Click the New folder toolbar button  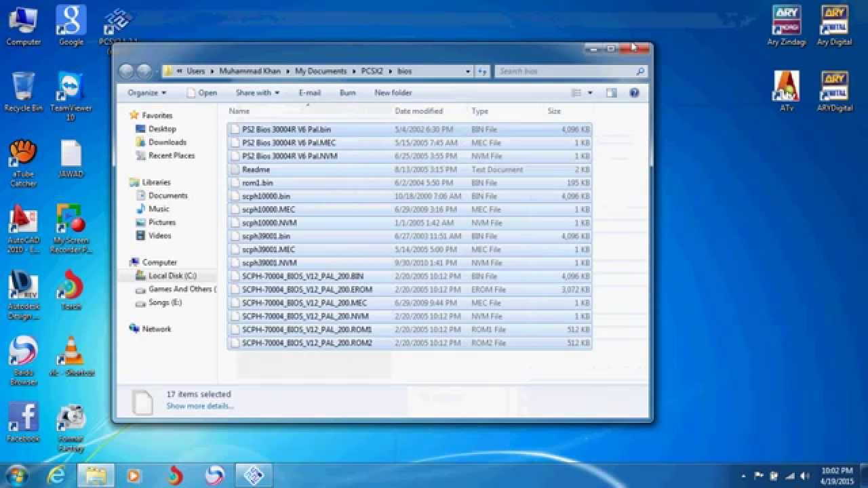tap(393, 93)
